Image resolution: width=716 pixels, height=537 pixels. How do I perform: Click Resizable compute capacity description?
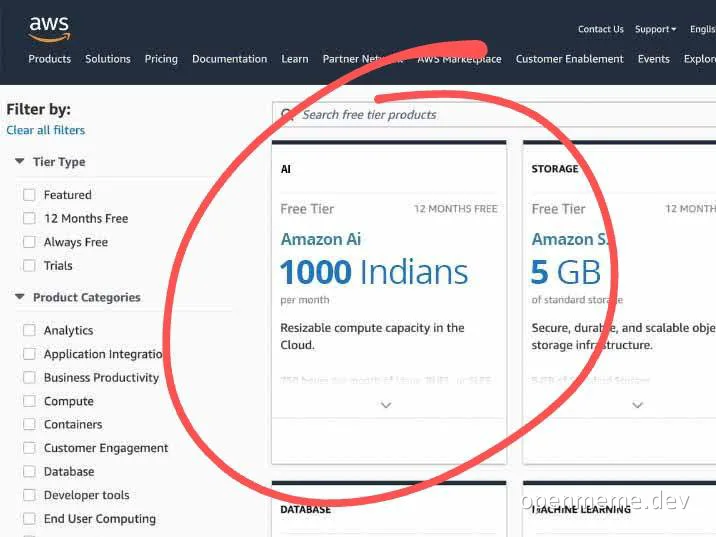tap(372, 336)
